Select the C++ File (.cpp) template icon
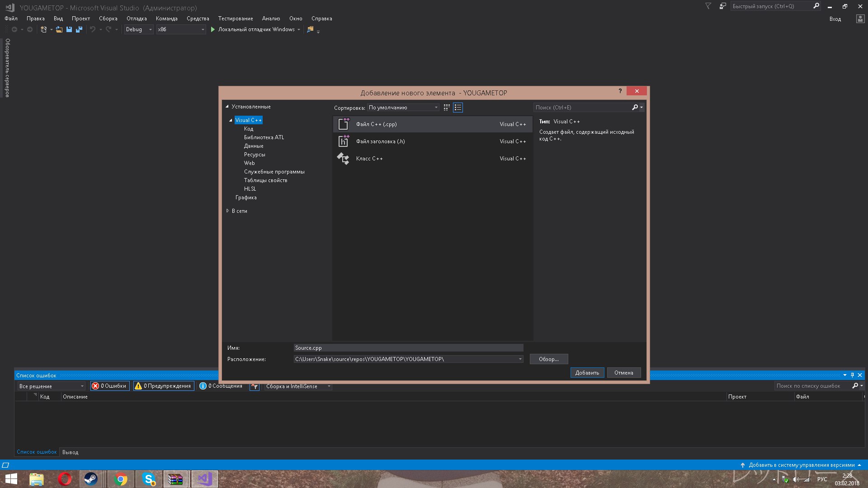The height and width of the screenshot is (488, 868). tap(344, 124)
